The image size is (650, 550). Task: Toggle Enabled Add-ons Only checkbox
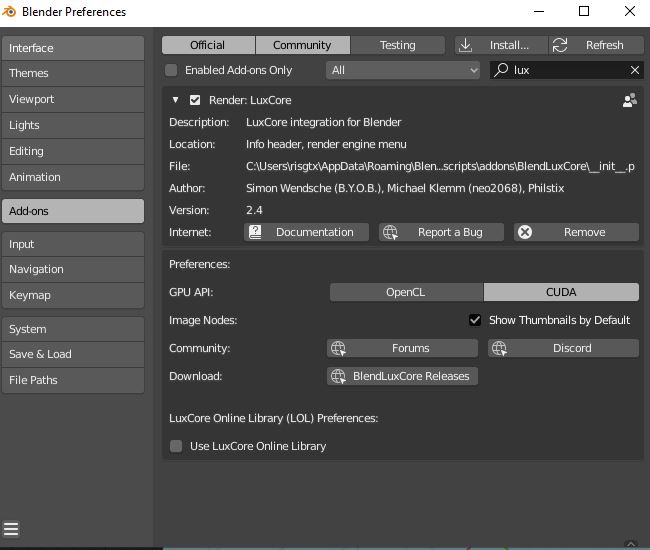point(171,70)
